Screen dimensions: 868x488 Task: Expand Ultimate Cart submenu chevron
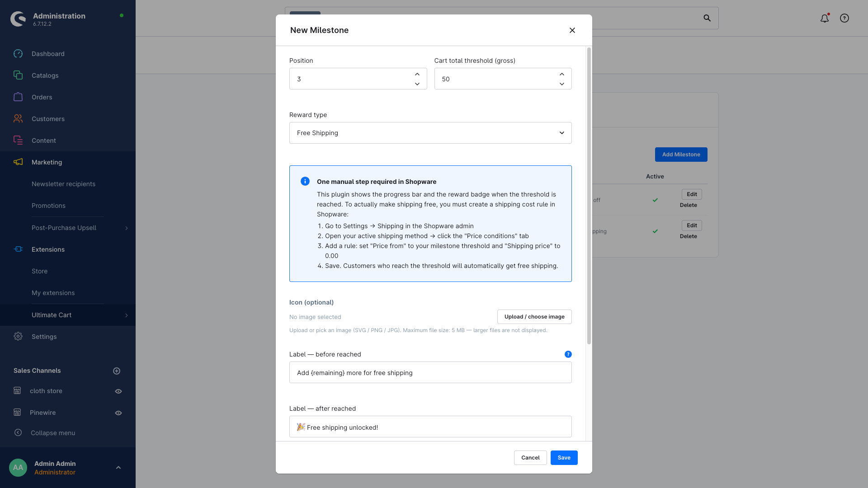coord(127,315)
